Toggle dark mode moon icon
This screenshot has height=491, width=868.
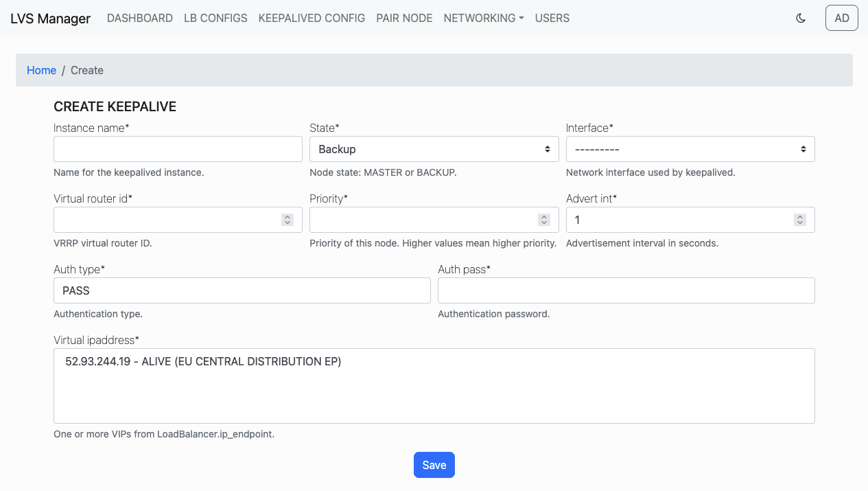pos(800,19)
